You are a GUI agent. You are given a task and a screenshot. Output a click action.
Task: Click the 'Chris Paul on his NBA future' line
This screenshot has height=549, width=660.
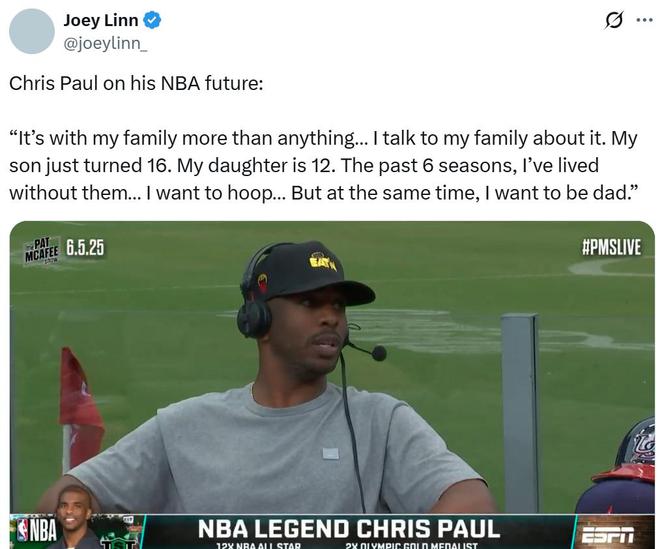pyautogui.click(x=136, y=83)
